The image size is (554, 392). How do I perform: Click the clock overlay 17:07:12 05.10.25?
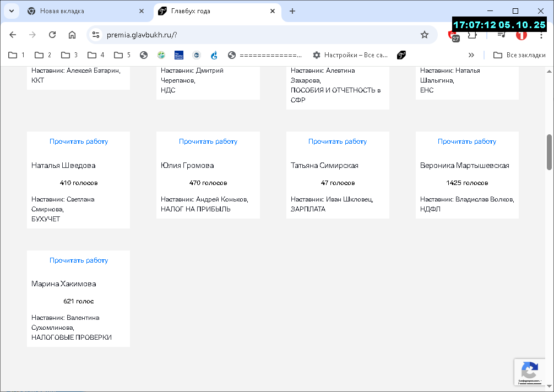click(x=499, y=25)
